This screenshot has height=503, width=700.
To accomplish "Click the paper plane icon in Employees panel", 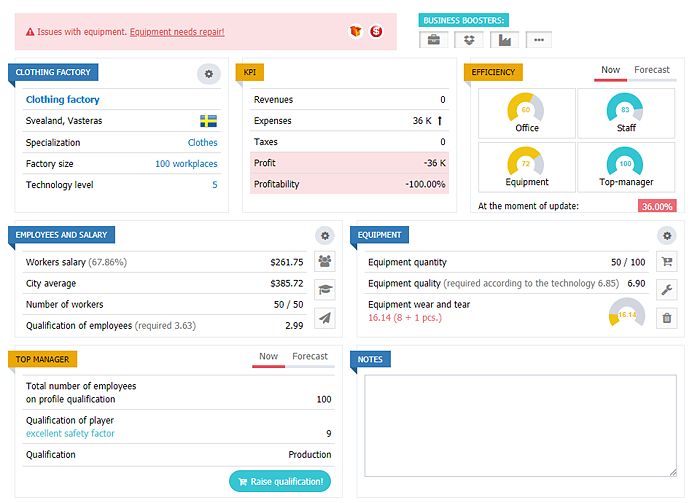I will click(325, 318).
